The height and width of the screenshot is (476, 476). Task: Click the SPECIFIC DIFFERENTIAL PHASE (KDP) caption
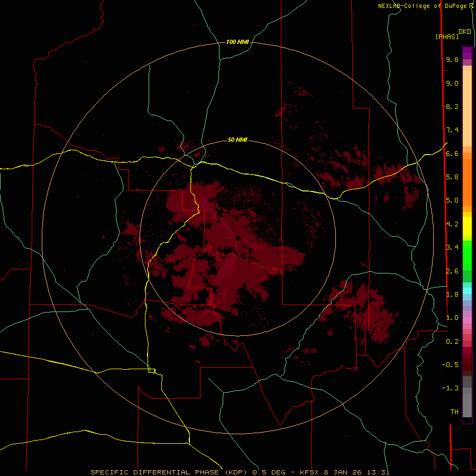pos(169,472)
